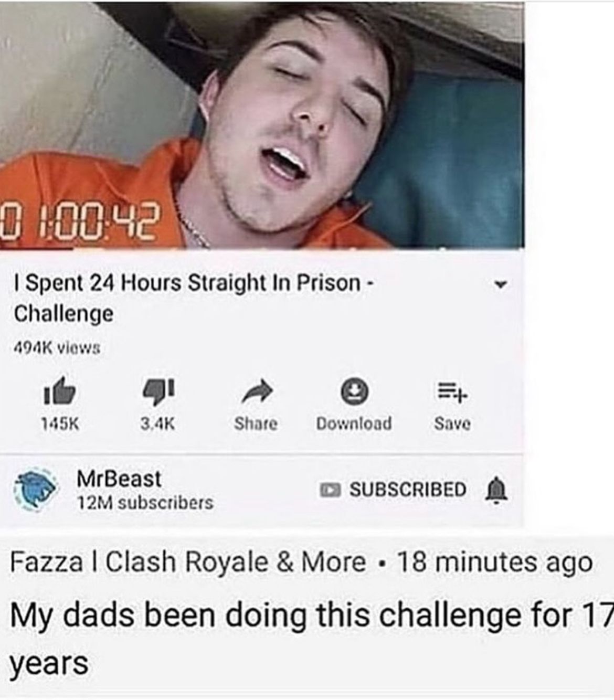Tap the Download label
Viewport: 614px width, 700px height.
coord(354,423)
